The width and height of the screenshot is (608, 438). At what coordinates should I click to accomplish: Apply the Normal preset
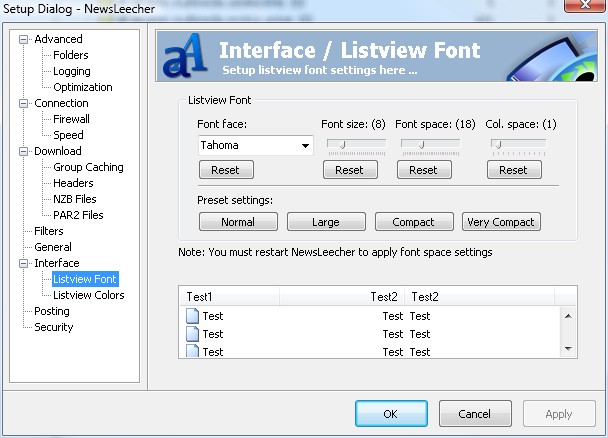tap(238, 222)
